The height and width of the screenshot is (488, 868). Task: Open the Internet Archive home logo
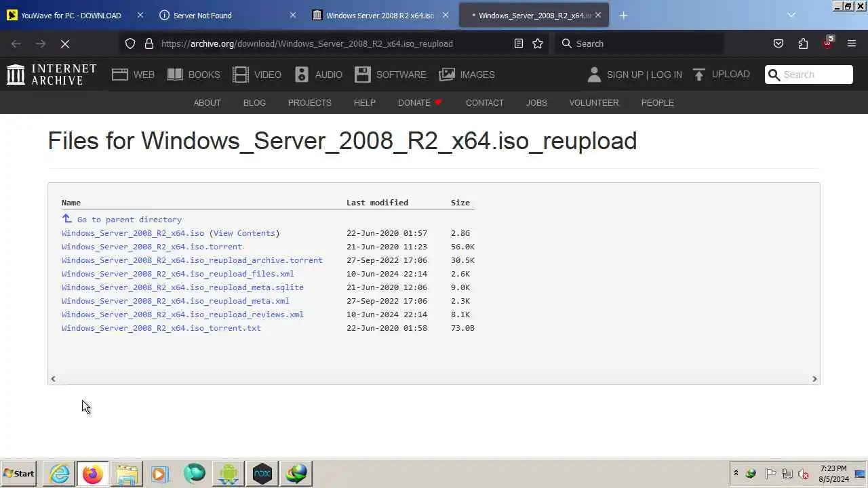click(x=52, y=75)
